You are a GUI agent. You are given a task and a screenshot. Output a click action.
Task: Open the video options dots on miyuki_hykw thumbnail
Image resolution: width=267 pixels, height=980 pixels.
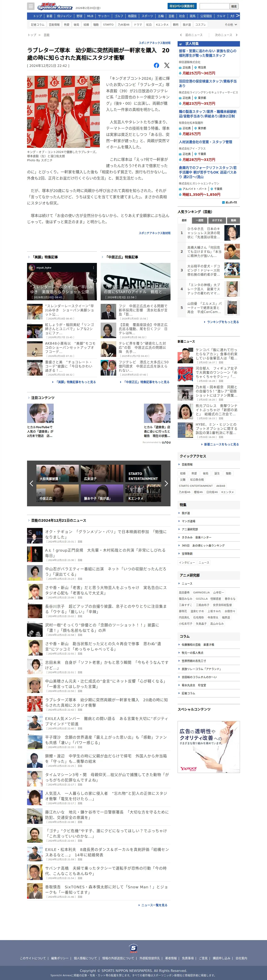pyautogui.click(x=94, y=267)
